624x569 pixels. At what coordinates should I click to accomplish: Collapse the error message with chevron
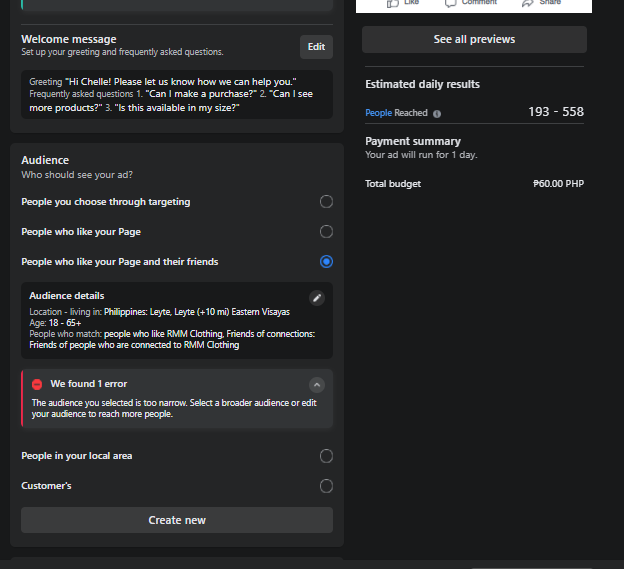click(317, 384)
